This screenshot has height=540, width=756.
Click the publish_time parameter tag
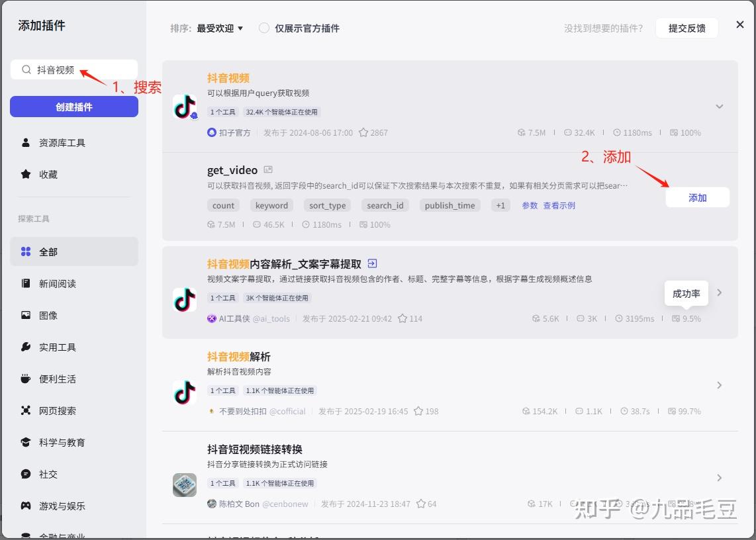[450, 205]
